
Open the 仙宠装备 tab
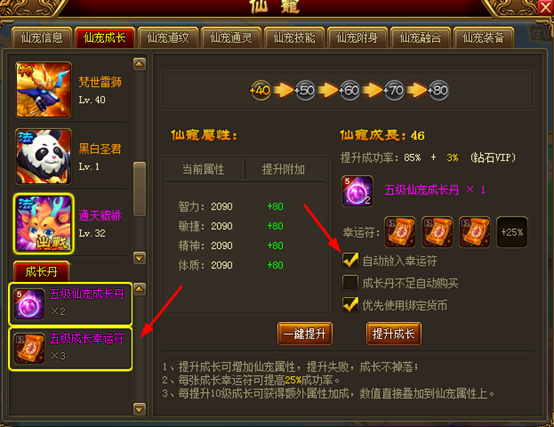[483, 37]
